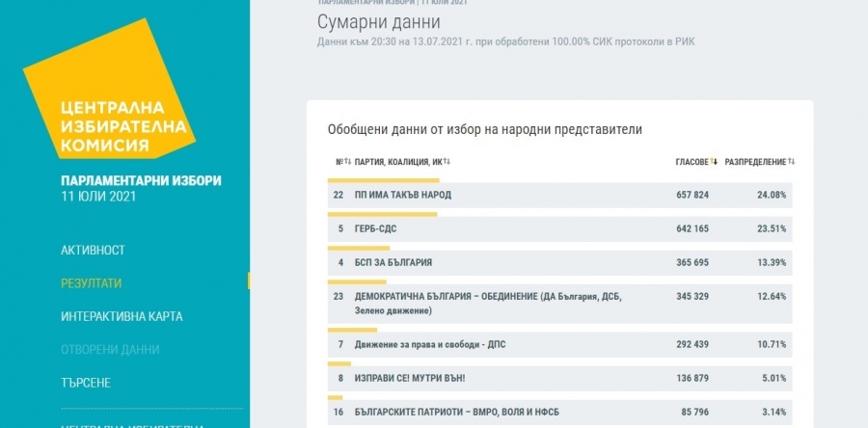Viewport: 868px width, 428px height.
Task: Sort table by РАЗПРЕДЕЛЕНИЕ column
Action: click(x=760, y=162)
